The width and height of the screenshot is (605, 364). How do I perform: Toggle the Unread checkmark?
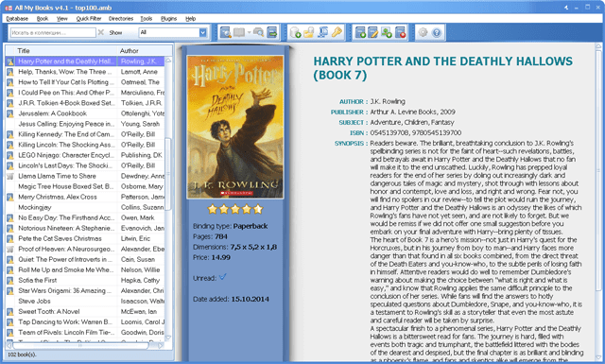pos(222,277)
